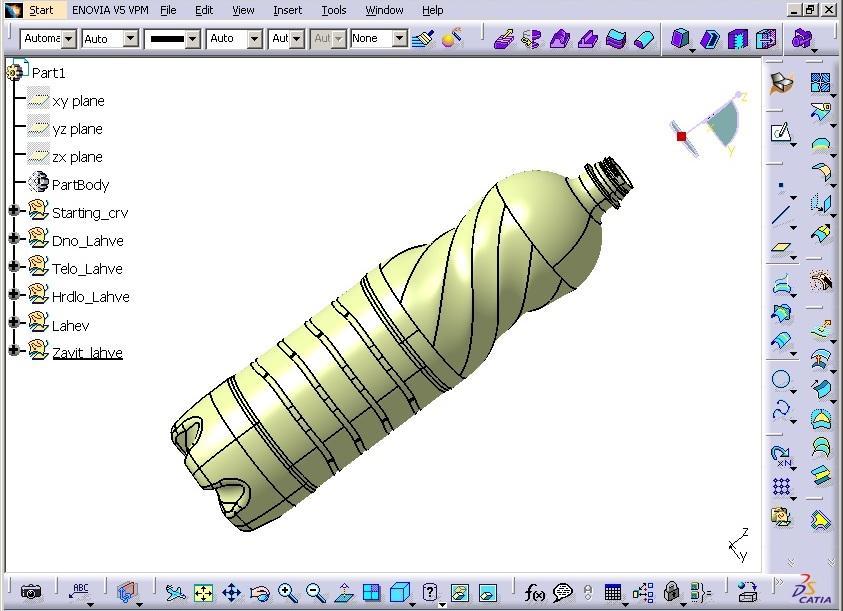Click the padlock icon in bottom toolbar

click(671, 592)
